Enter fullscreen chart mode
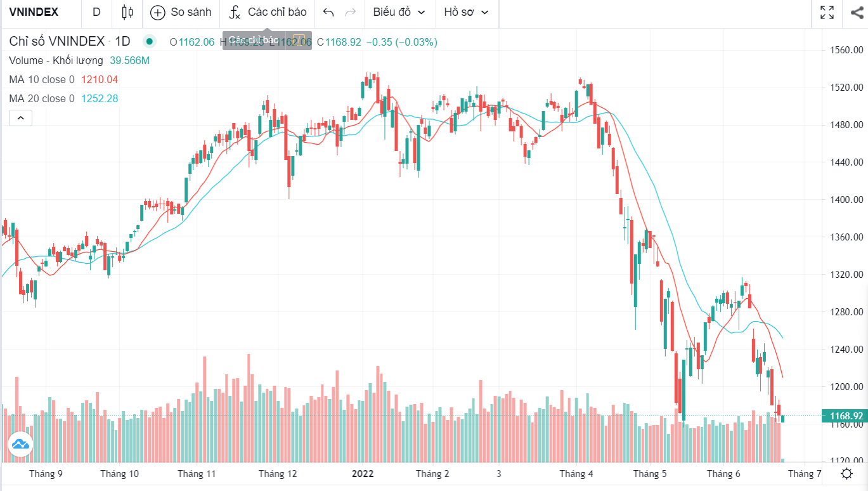The width and height of the screenshot is (868, 491). tap(827, 12)
